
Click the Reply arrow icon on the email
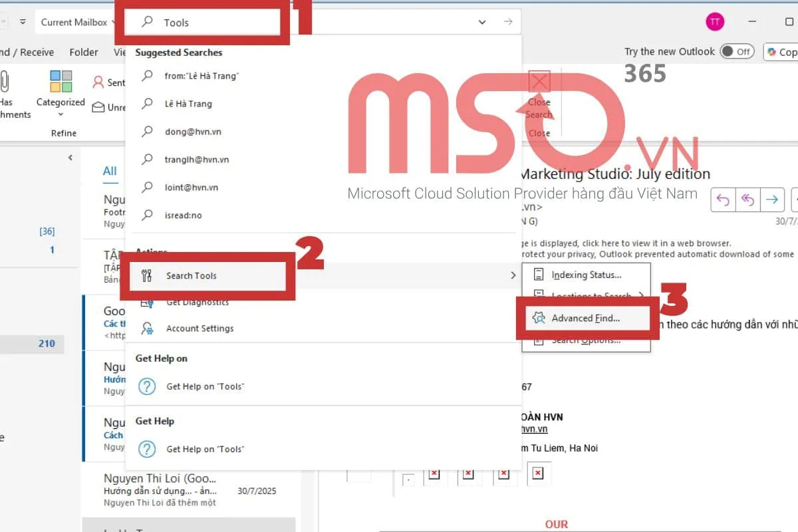tap(723, 199)
